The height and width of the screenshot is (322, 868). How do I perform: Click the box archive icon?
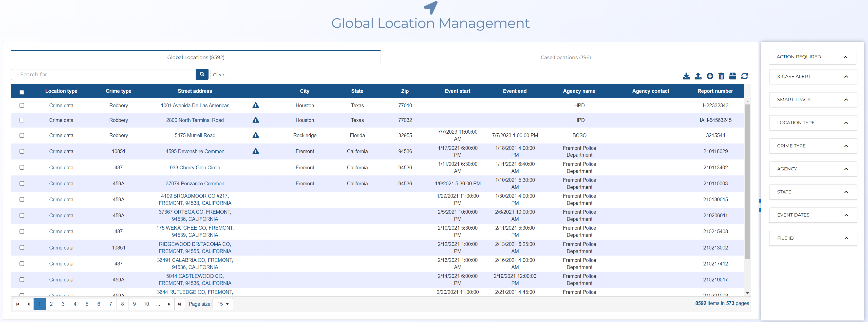732,76
